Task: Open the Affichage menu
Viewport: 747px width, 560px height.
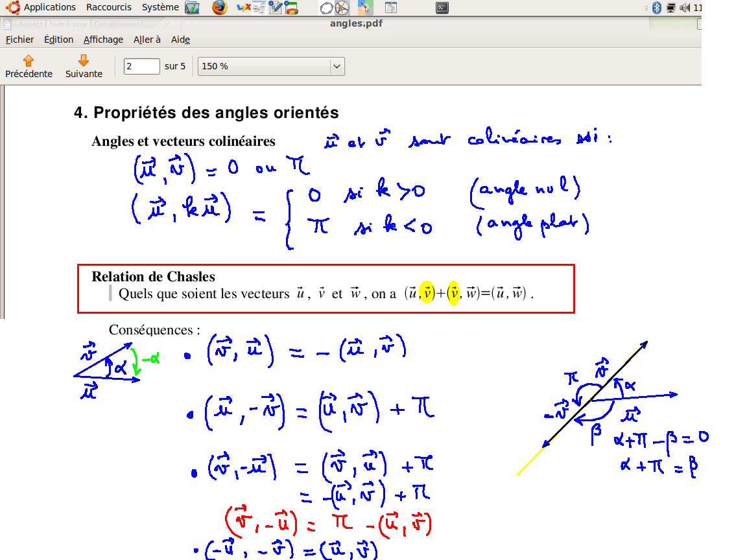Action: point(103,40)
